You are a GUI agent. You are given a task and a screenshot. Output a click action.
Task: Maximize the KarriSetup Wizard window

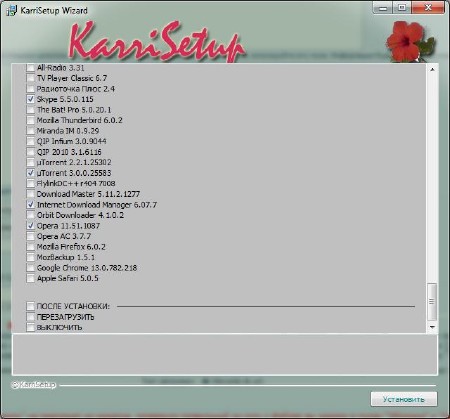click(402, 8)
